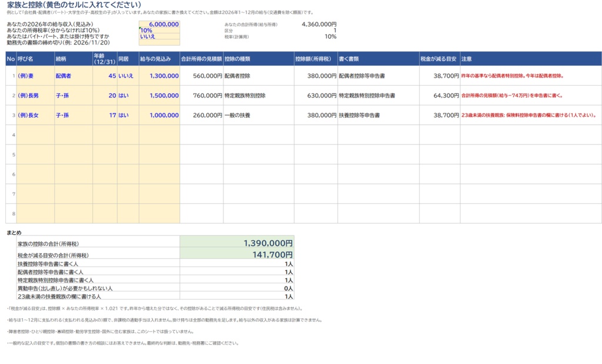Click the title 家族と控除(黄色のセルに入れてください)

click(x=74, y=5)
